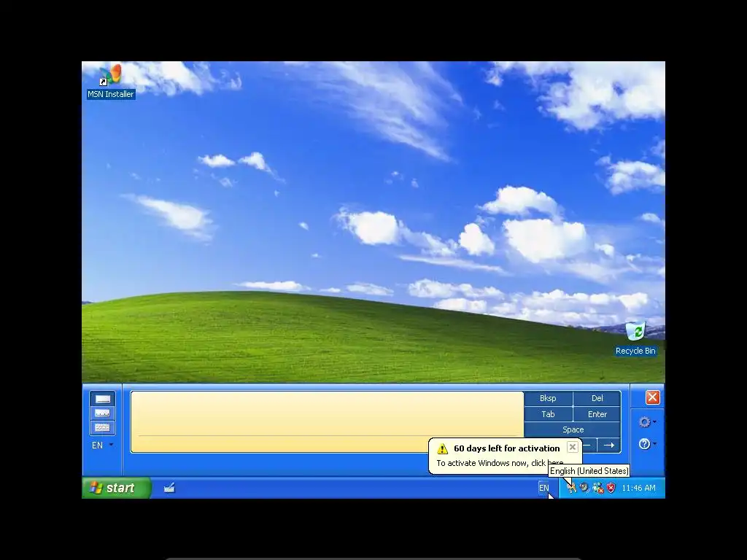Click inside the handwriting input area
Viewport: 747px width, 560px height.
pos(327,422)
